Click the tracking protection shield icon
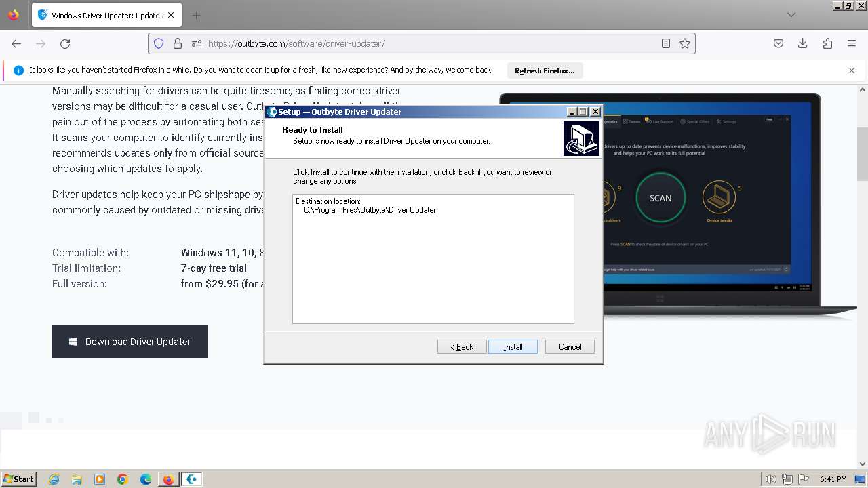Viewport: 868px width, 488px height. click(159, 43)
